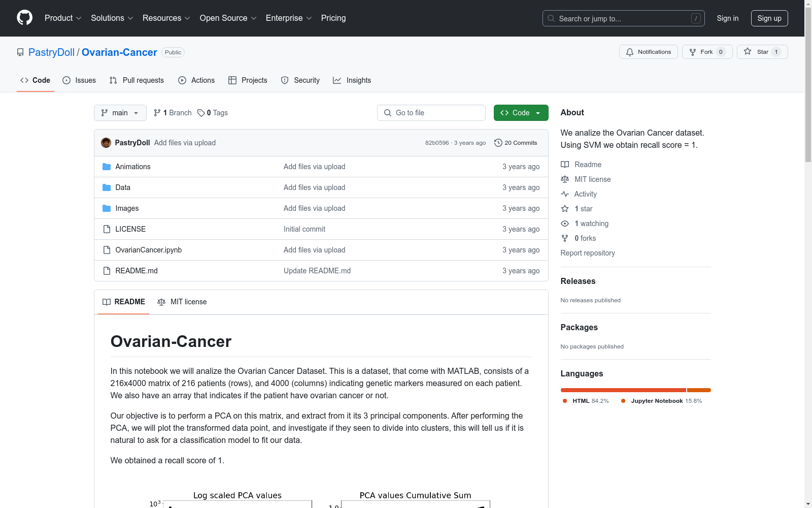
Task: Open the GitHub homepage logo
Action: click(x=24, y=18)
